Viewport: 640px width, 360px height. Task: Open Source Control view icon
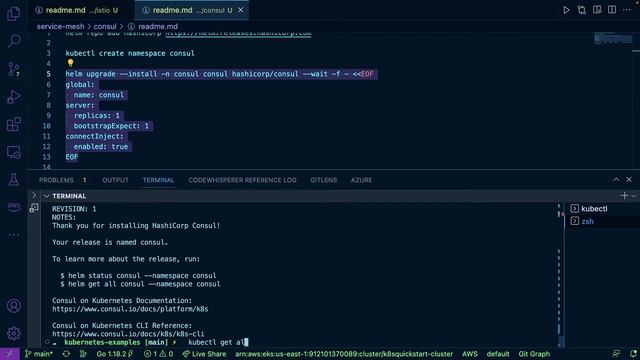(x=14, y=69)
